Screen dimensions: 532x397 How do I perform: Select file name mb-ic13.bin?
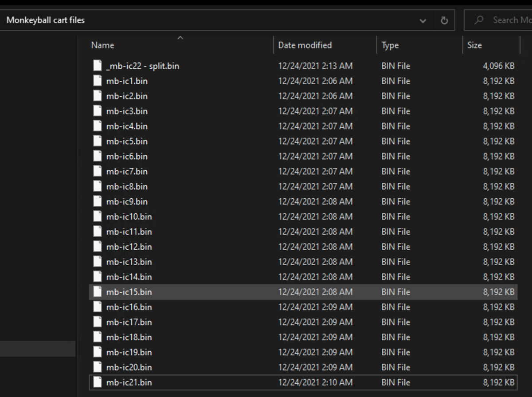[129, 262]
